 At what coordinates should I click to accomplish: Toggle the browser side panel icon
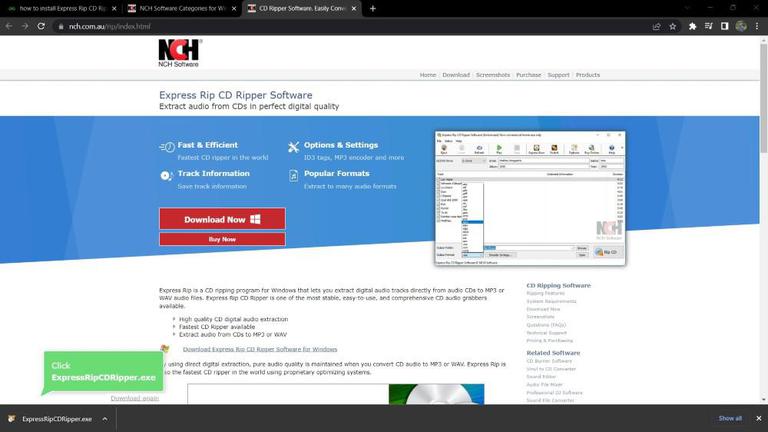click(x=724, y=26)
